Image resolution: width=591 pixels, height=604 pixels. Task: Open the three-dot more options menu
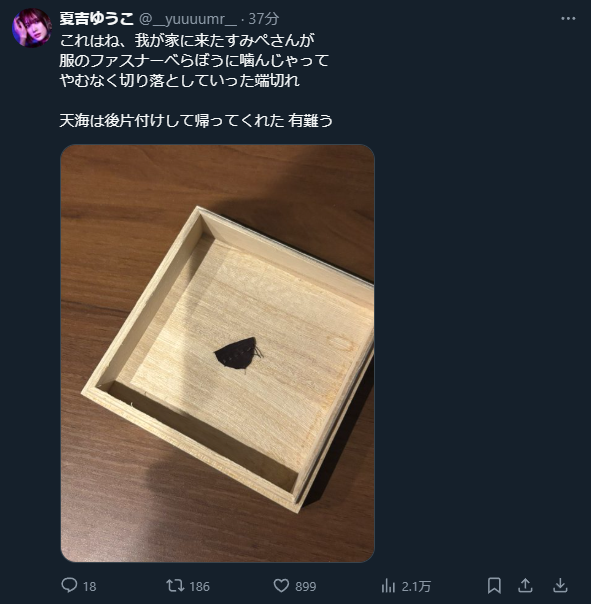pyautogui.click(x=568, y=18)
